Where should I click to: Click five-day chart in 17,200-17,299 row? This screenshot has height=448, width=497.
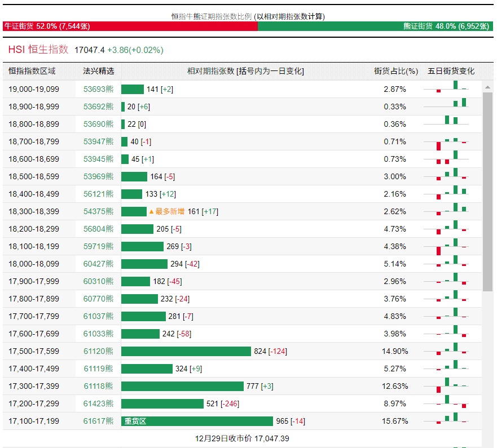451,403
